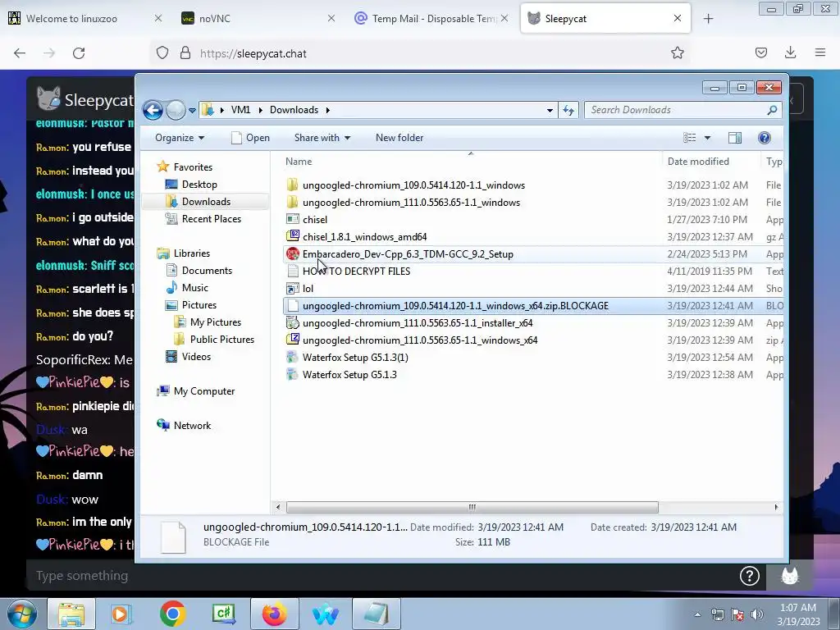Screen dimensions: 840x630
Task: Sort by the Date modified column header
Action: pyautogui.click(x=698, y=162)
